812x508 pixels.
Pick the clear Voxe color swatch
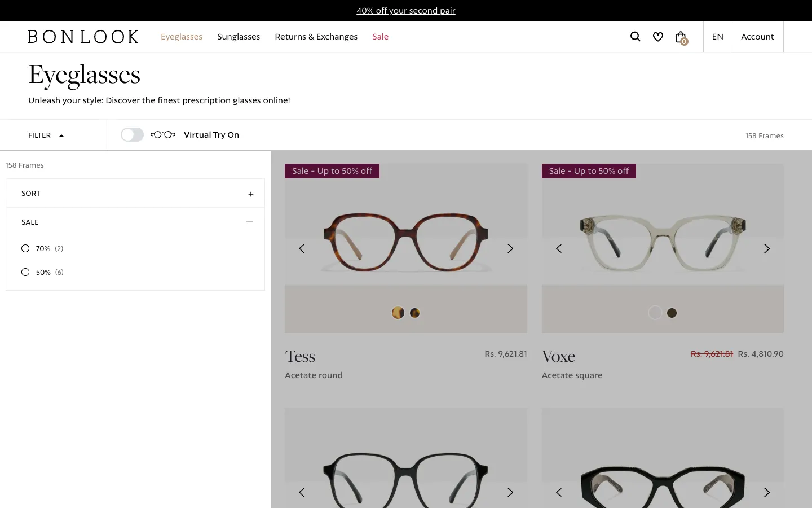(x=655, y=313)
